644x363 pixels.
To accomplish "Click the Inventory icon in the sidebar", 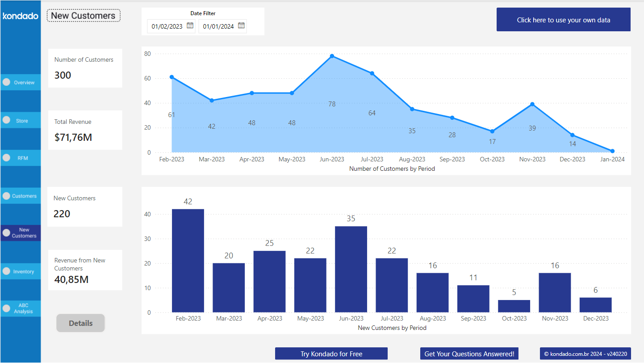I will 6,271.
